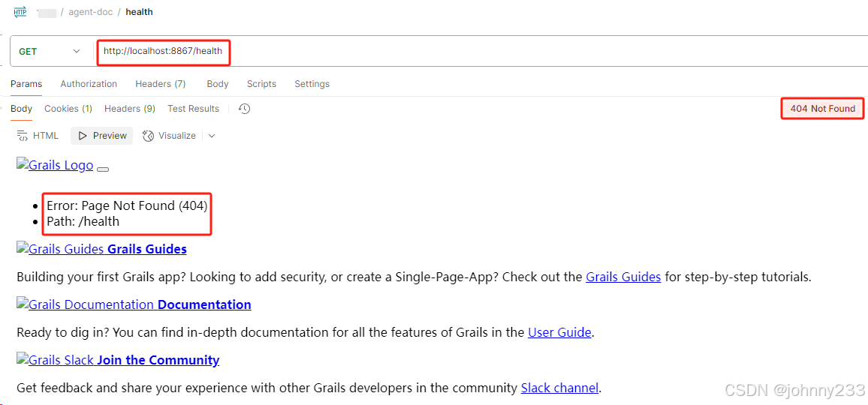Open the response Headers (9) tab
The image size is (868, 405).
130,109
